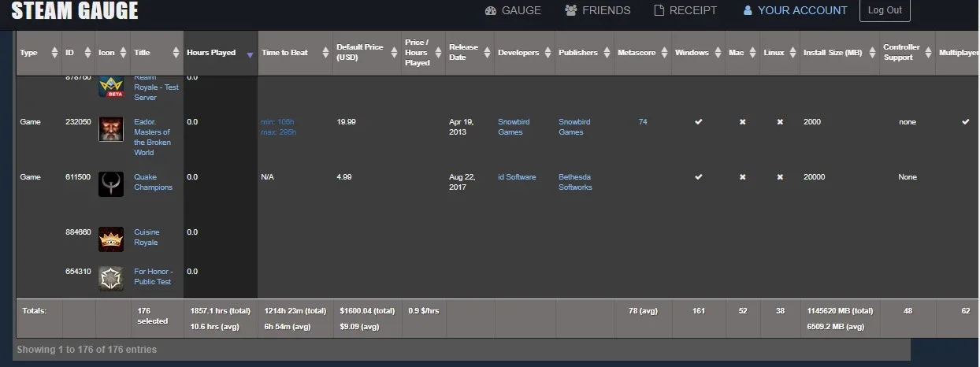This screenshot has width=980, height=367.
Task: Click the Log Out button
Action: (x=885, y=10)
